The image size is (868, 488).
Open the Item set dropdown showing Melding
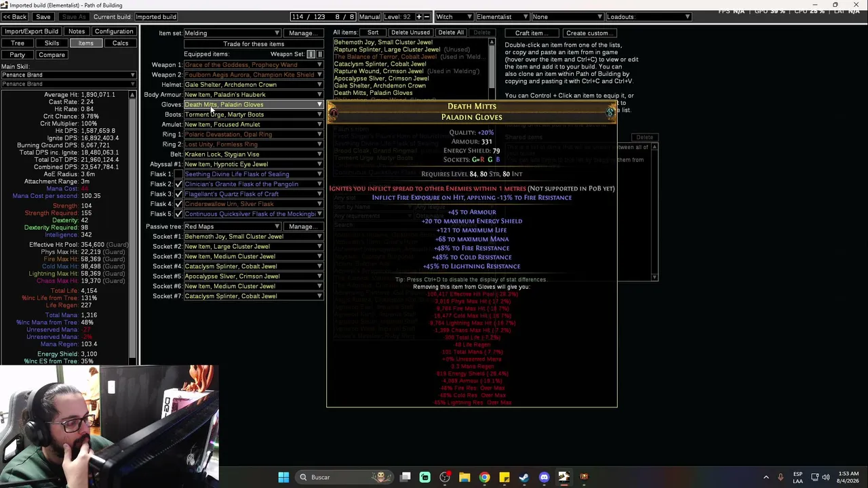pos(232,33)
